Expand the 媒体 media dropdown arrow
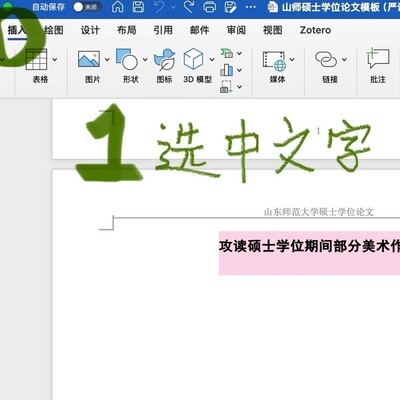The image size is (400, 400). point(292,60)
